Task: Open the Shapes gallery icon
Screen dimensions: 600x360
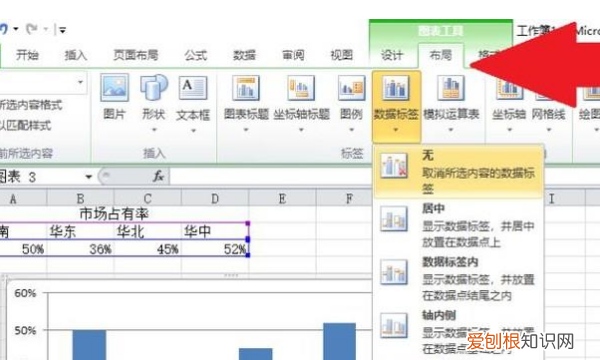Action: (153, 88)
